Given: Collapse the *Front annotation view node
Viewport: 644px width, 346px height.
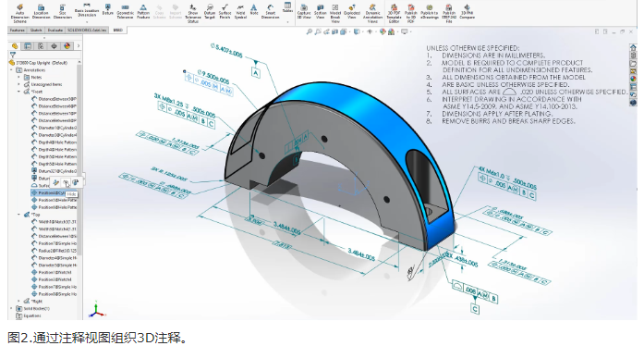Looking at the screenshot, I should (x=18, y=92).
